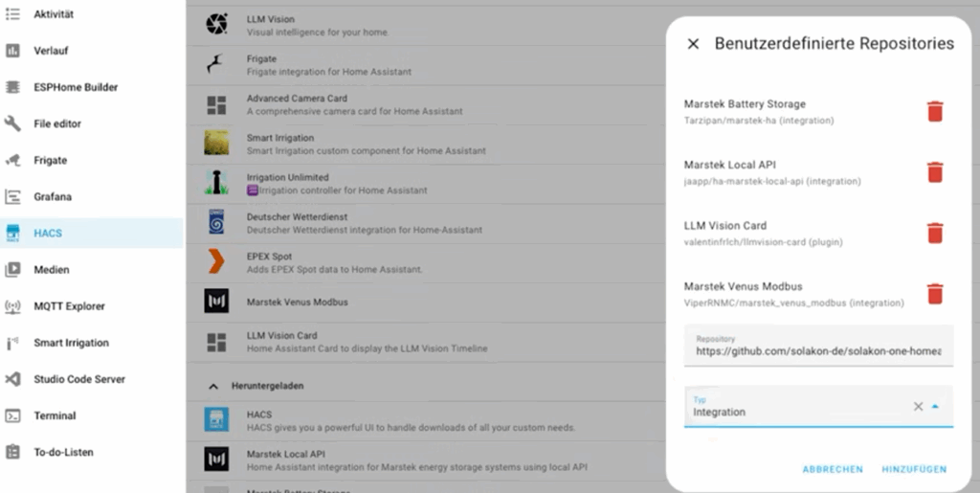Screen dimensions: 980x493
Task: Open the Frigate integration list entry
Action: click(328, 65)
